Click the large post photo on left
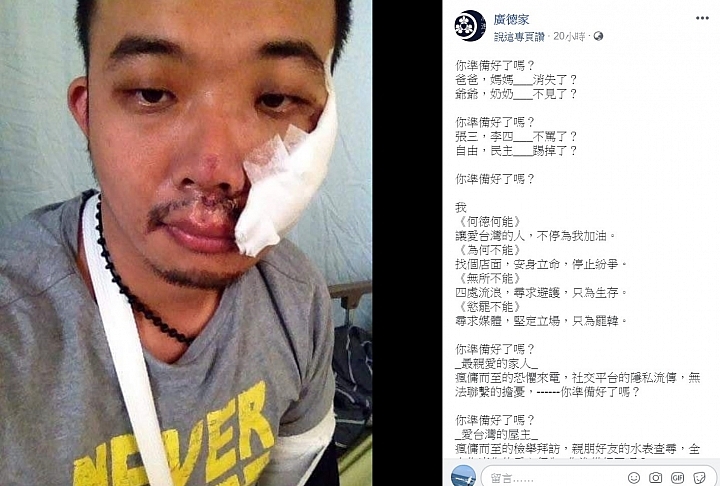The width and height of the screenshot is (720, 486). tap(186, 243)
